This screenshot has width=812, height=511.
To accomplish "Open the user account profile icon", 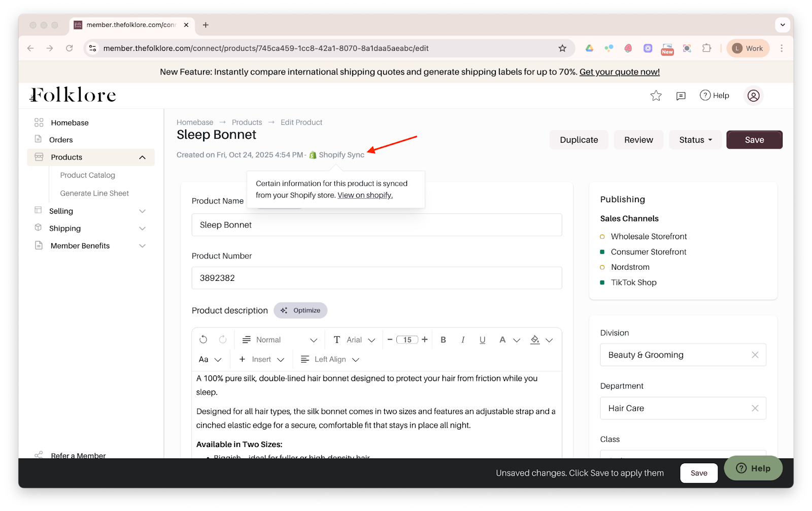I will [x=753, y=95].
